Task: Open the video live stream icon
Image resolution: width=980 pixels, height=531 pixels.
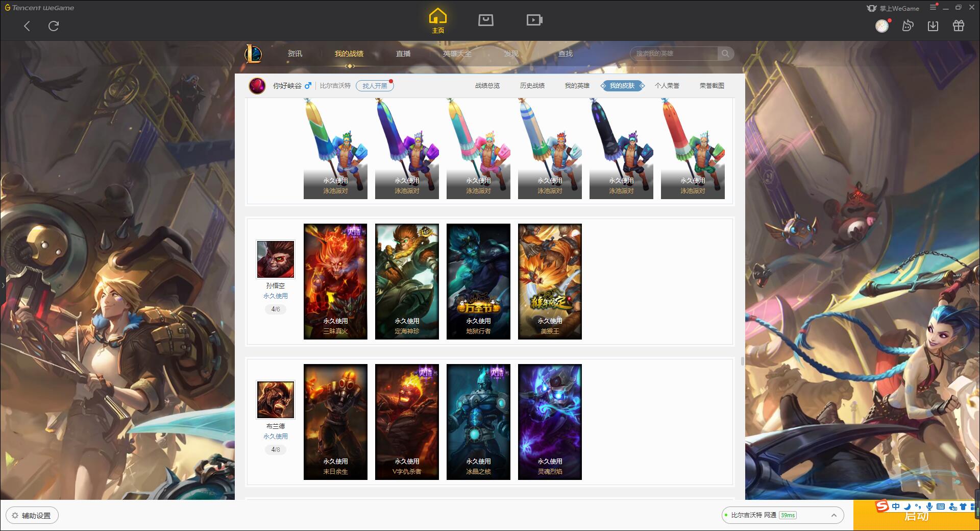Action: point(534,20)
